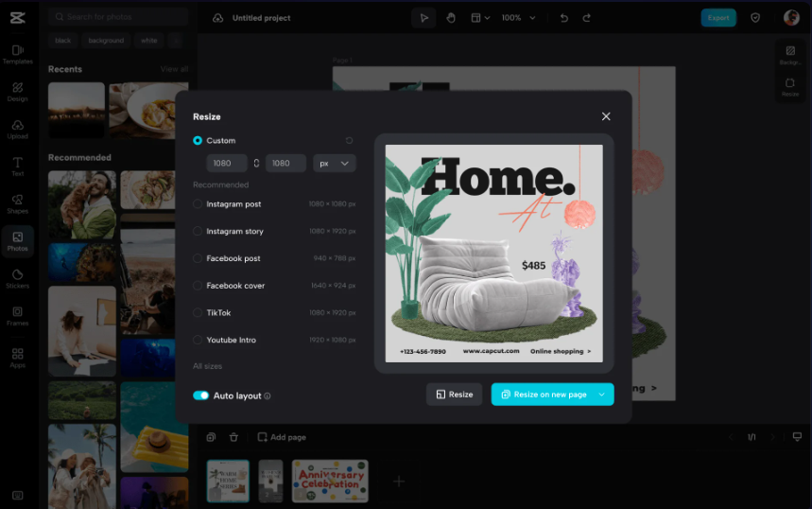The width and height of the screenshot is (812, 509).
Task: Click the aspect ratio lock link icon
Action: pos(256,164)
